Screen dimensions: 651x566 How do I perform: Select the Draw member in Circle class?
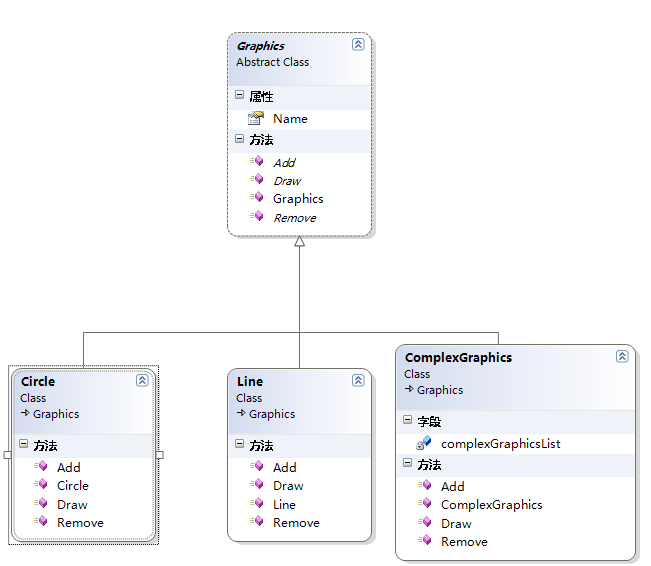coord(72,505)
